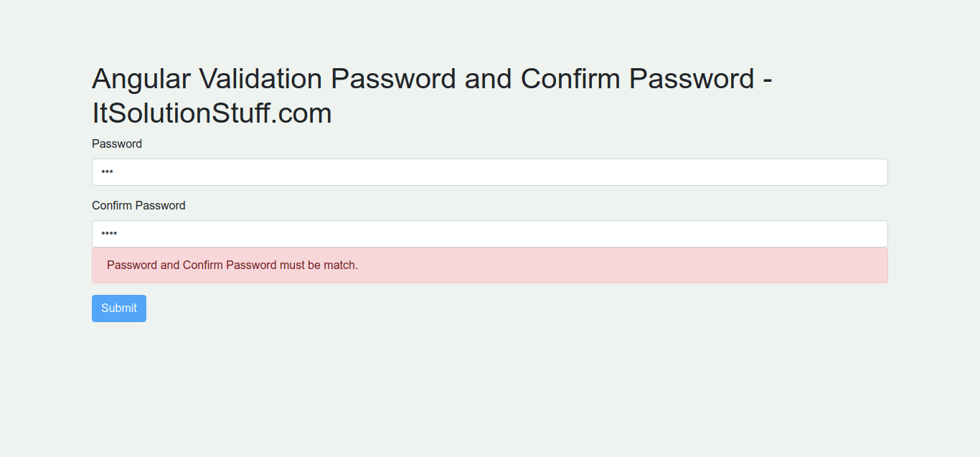The height and width of the screenshot is (457, 980).
Task: Click the Submit button
Action: coord(119,308)
